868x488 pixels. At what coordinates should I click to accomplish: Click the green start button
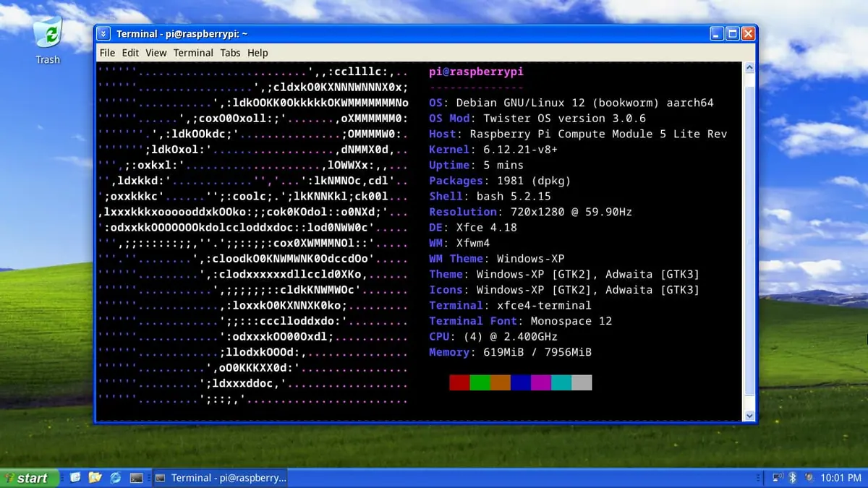(29, 478)
